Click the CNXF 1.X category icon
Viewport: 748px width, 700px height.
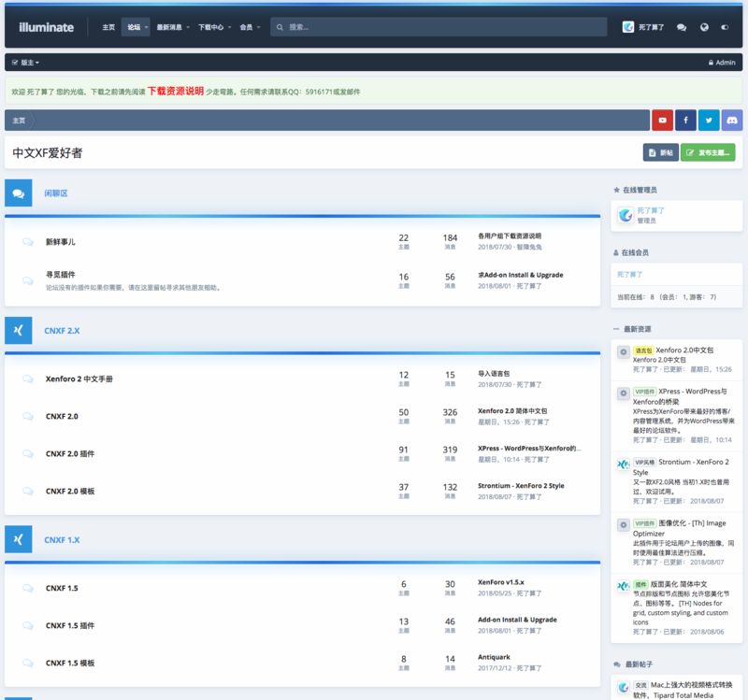pyautogui.click(x=19, y=539)
